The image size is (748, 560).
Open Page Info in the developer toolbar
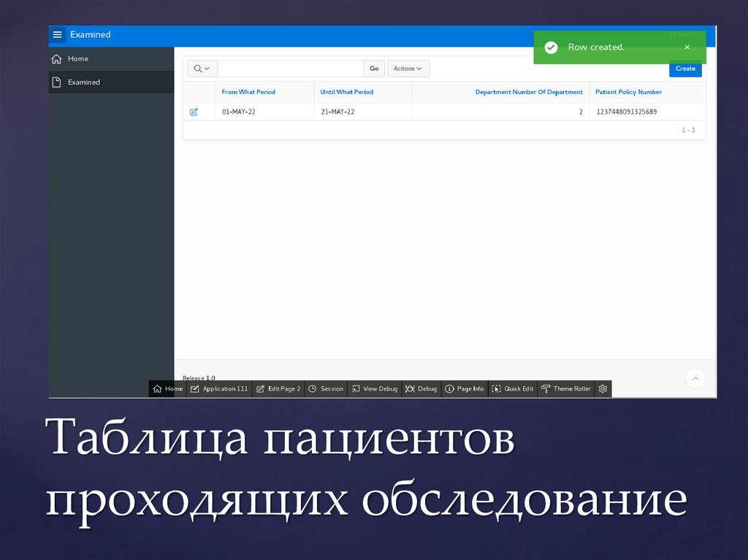pos(465,388)
